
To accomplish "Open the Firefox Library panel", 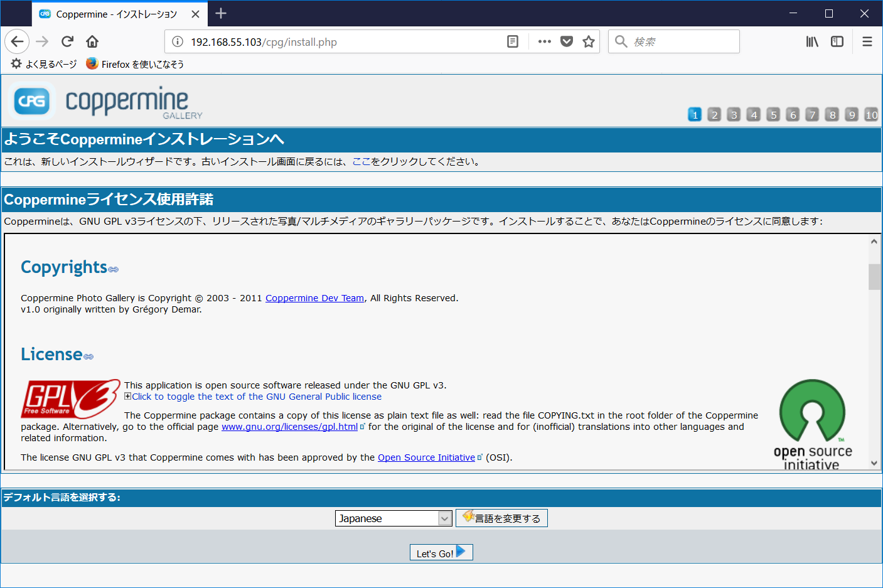I will (811, 41).
